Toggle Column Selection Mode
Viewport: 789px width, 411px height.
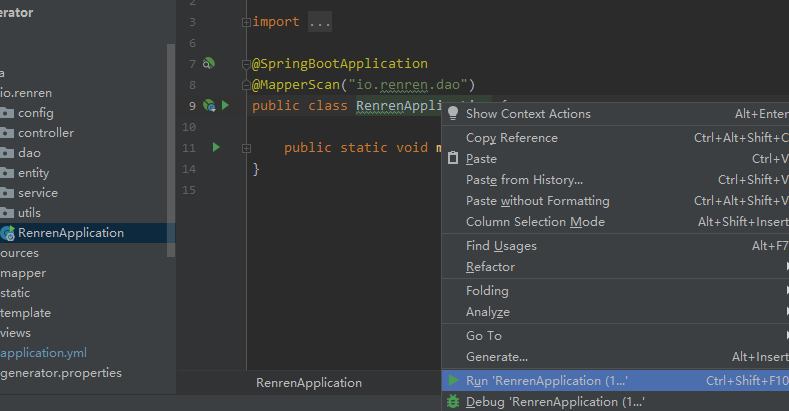pos(535,222)
